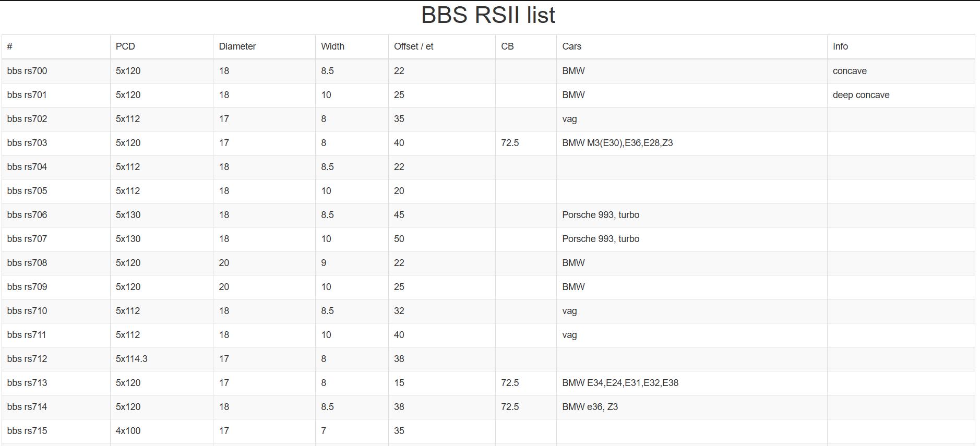Click the Info column header
The image size is (980, 446).
901,46
